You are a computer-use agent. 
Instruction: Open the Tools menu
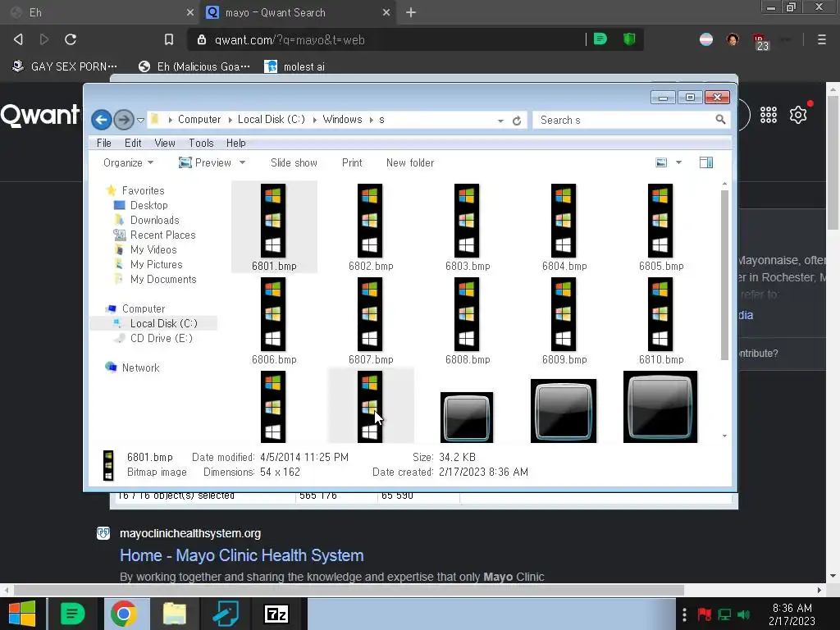[201, 143]
